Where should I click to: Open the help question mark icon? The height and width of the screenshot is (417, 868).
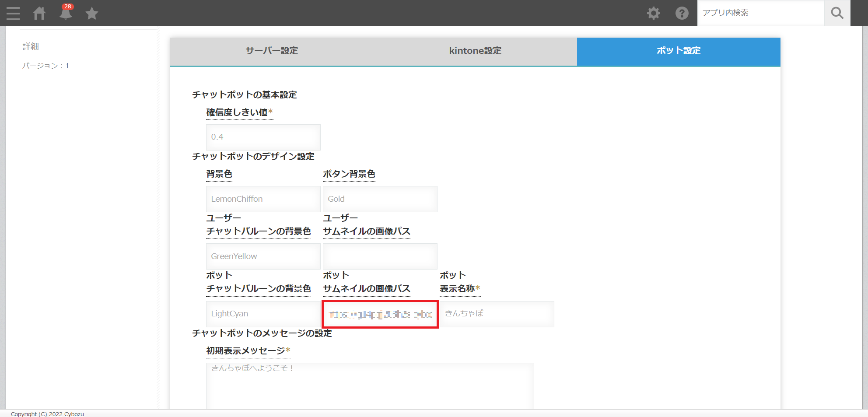coord(682,13)
